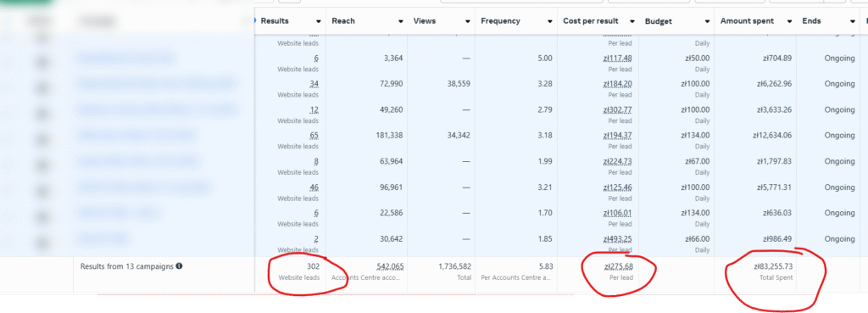Sort by the Results column header label
Screen dimensions: 868x313
tap(275, 21)
